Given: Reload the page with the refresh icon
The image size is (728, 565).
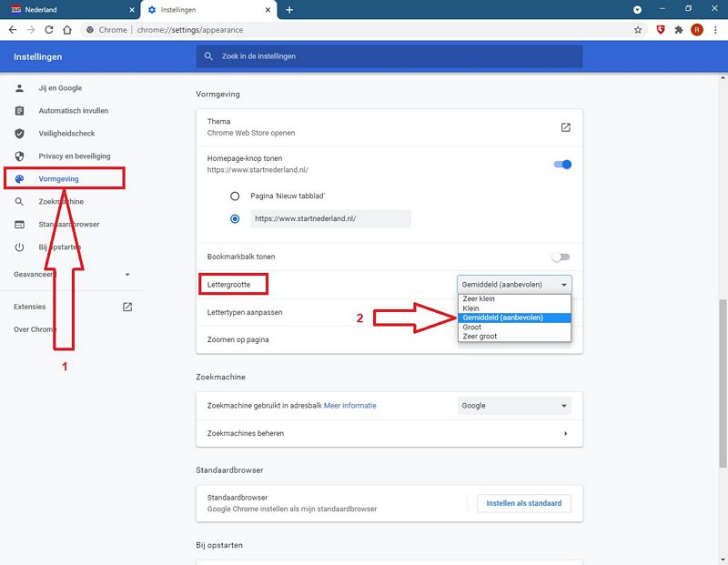Looking at the screenshot, I should coord(49,30).
